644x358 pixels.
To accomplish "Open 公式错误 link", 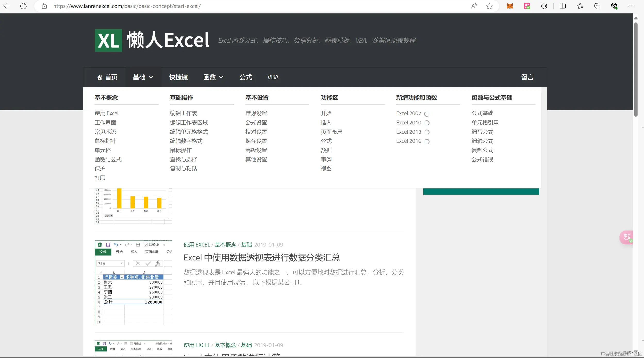I will click(x=482, y=160).
